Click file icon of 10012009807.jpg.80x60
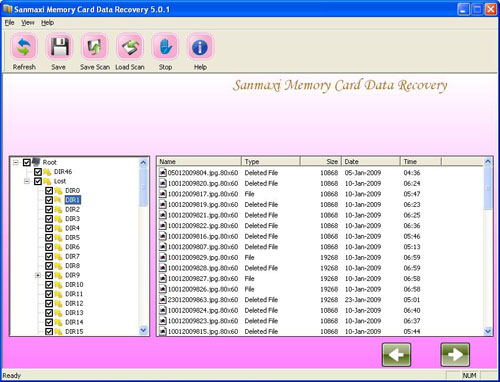 click(x=163, y=247)
